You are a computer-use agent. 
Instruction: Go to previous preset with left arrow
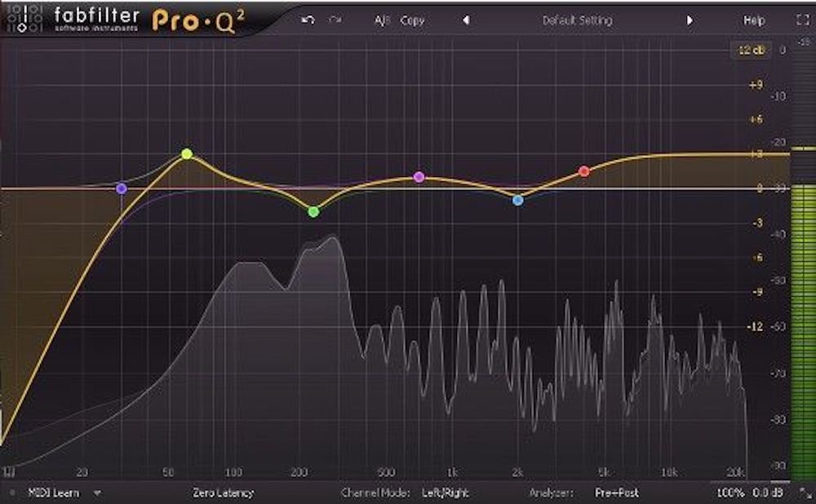point(466,20)
